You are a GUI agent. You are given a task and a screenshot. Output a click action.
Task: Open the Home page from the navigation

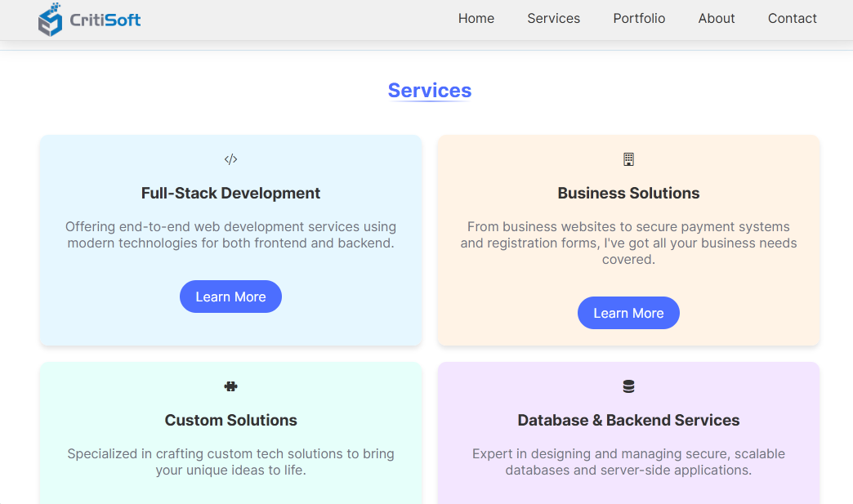click(x=476, y=18)
